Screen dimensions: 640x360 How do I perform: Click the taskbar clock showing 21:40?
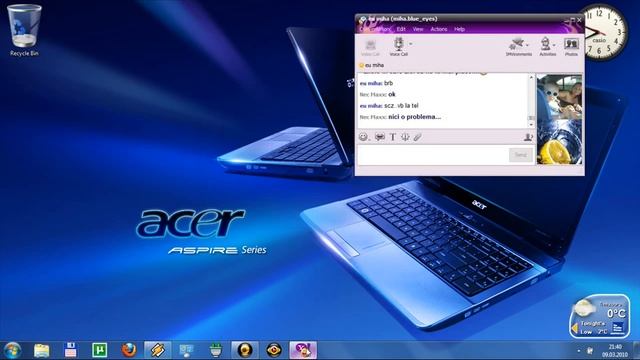615,351
